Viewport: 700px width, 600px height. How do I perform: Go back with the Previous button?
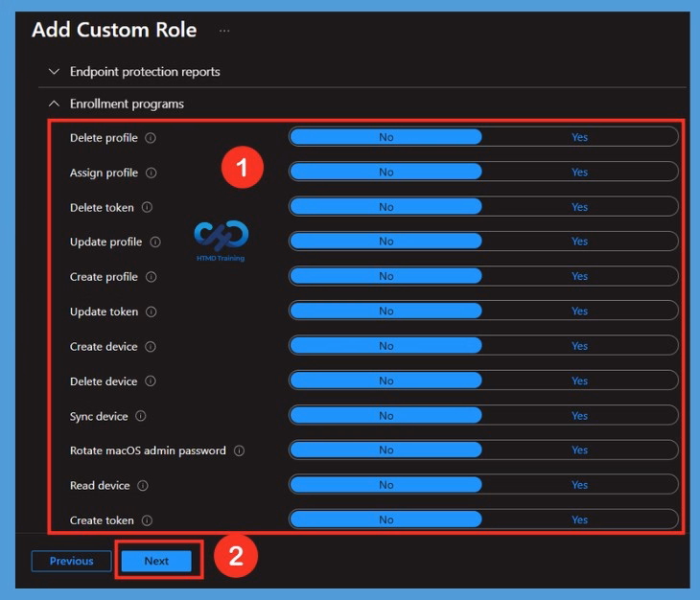(x=71, y=561)
